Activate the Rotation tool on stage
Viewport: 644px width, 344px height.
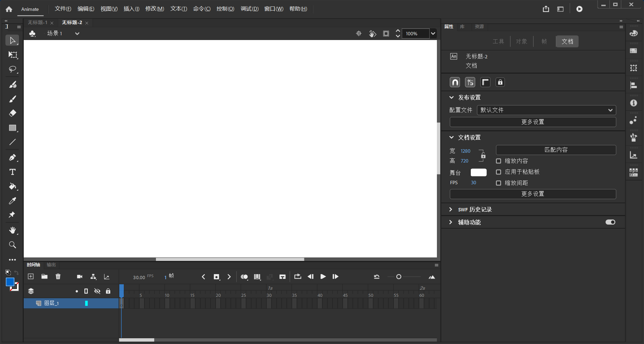[x=373, y=33]
